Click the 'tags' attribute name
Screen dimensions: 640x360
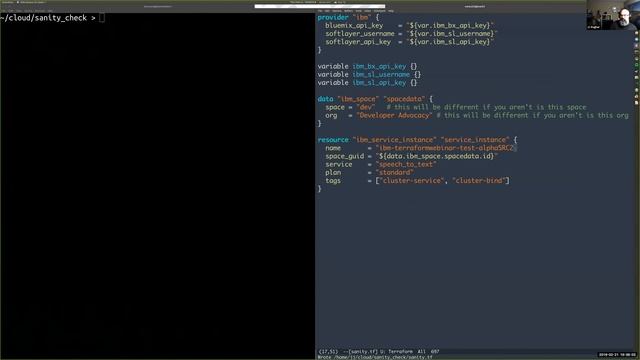coord(333,181)
